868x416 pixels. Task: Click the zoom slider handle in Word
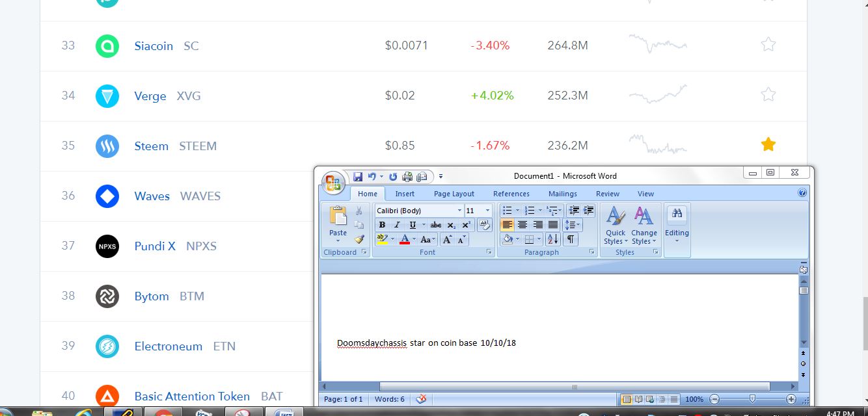tap(753, 399)
